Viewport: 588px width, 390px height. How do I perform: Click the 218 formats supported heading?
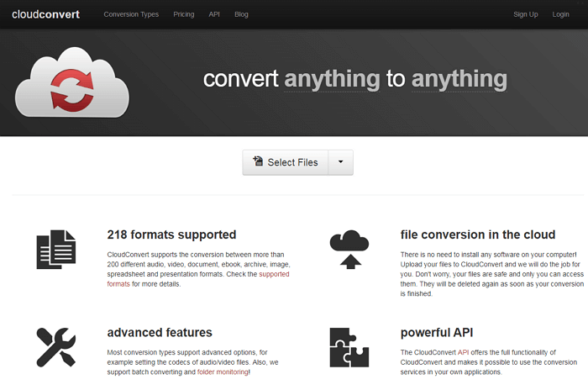[x=171, y=235]
